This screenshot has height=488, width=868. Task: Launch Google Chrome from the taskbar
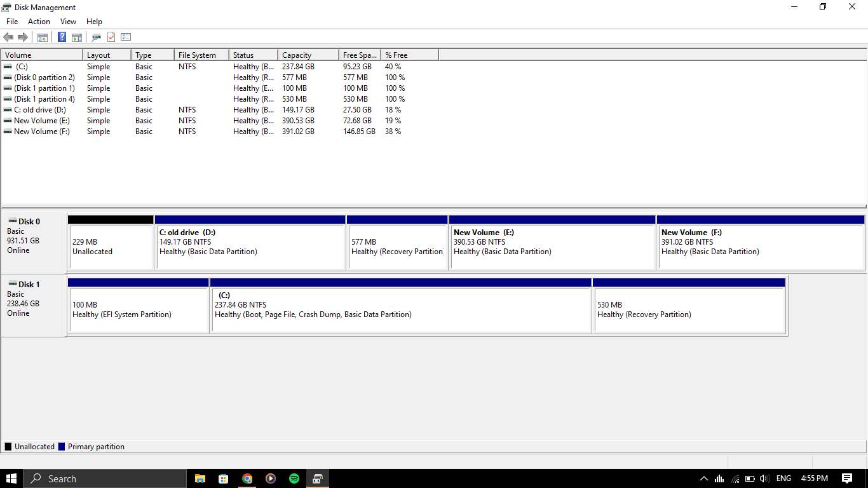247,478
